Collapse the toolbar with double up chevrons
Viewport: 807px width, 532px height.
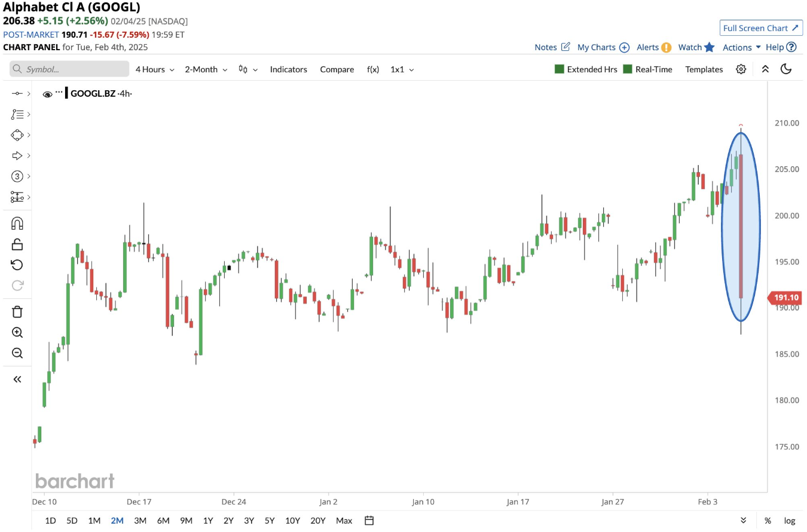(x=765, y=69)
